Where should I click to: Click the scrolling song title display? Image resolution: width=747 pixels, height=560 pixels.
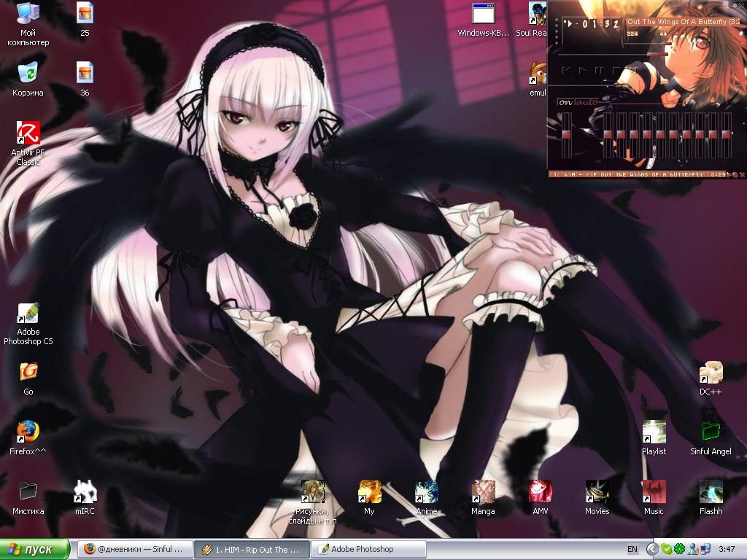coord(683,22)
